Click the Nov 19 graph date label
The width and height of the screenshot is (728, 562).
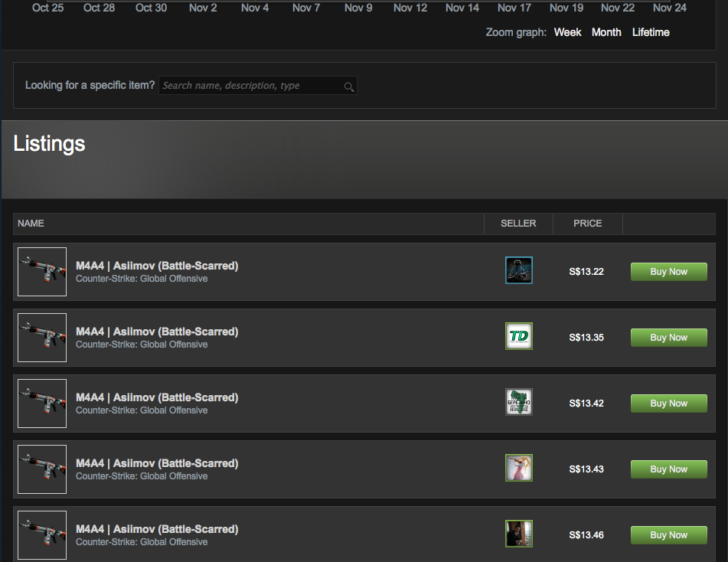566,8
